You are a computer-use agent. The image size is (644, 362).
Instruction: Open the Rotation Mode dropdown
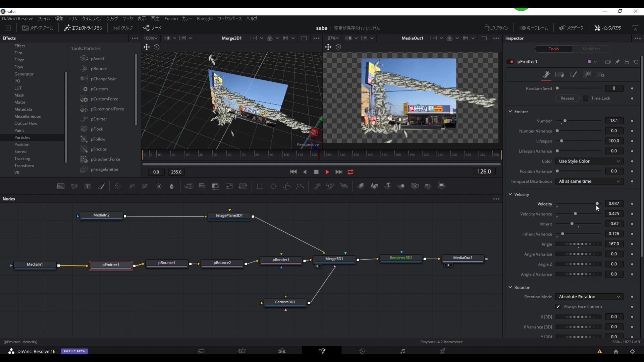pos(589,297)
